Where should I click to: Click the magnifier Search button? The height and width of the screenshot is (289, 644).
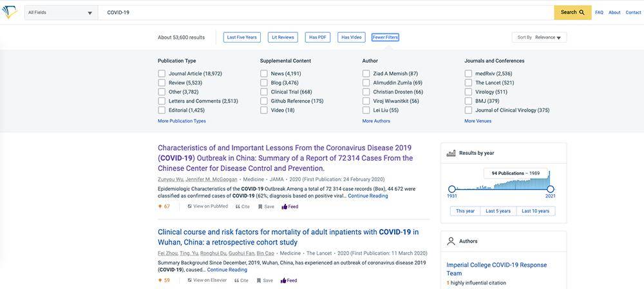coord(573,12)
